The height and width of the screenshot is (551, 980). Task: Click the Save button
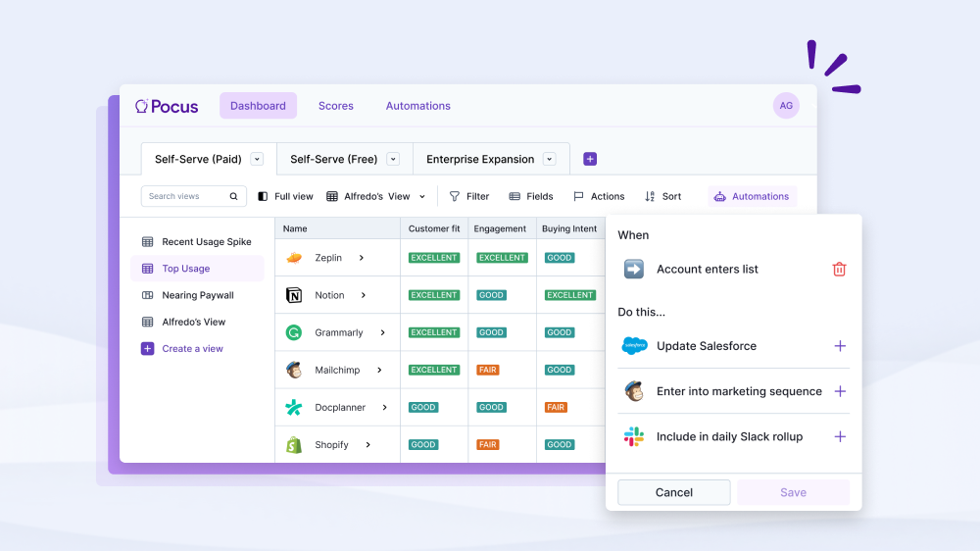pyautogui.click(x=793, y=492)
